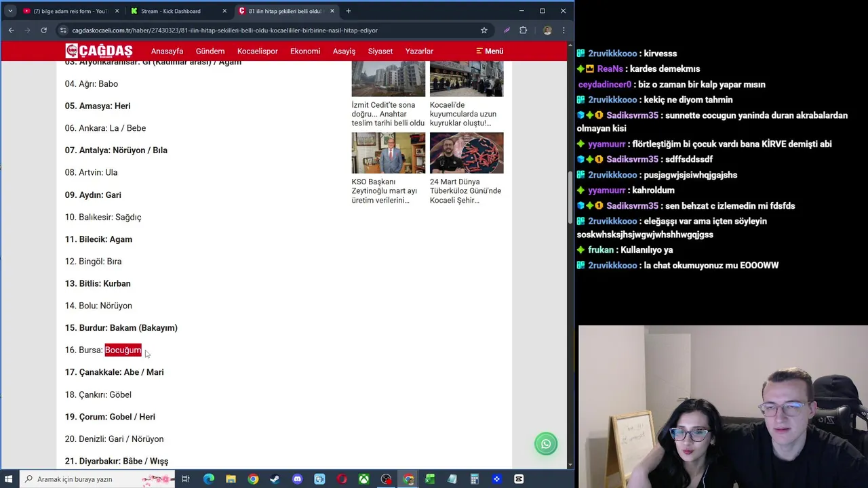
Task: Launch Microsoft Edge from the taskbar
Action: (208, 479)
